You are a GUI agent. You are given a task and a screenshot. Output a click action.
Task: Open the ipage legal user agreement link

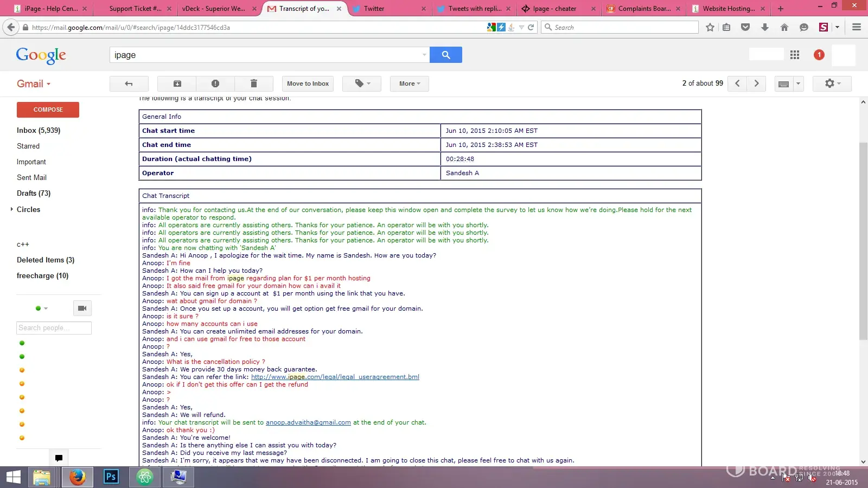(x=335, y=377)
